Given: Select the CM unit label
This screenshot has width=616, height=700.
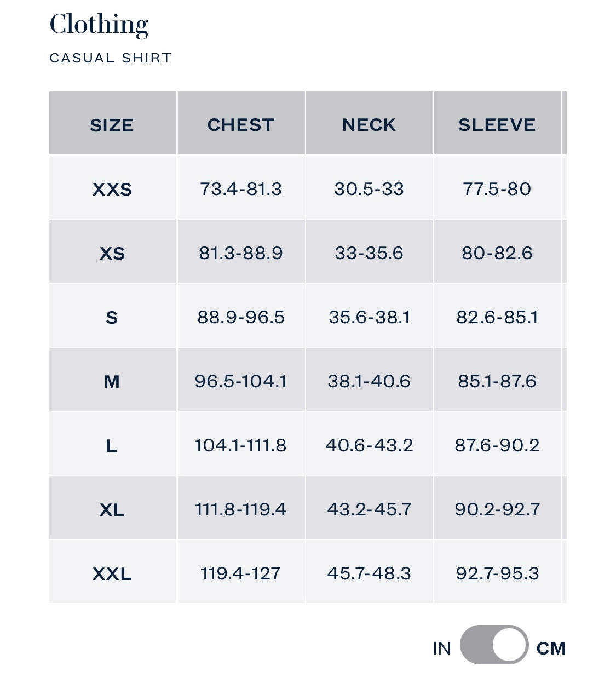Looking at the screenshot, I should click(x=551, y=648).
